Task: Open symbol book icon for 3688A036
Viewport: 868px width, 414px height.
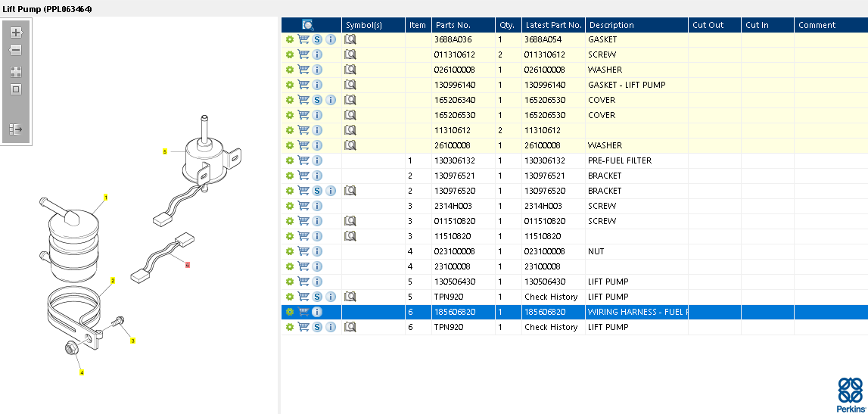Action: tap(350, 39)
